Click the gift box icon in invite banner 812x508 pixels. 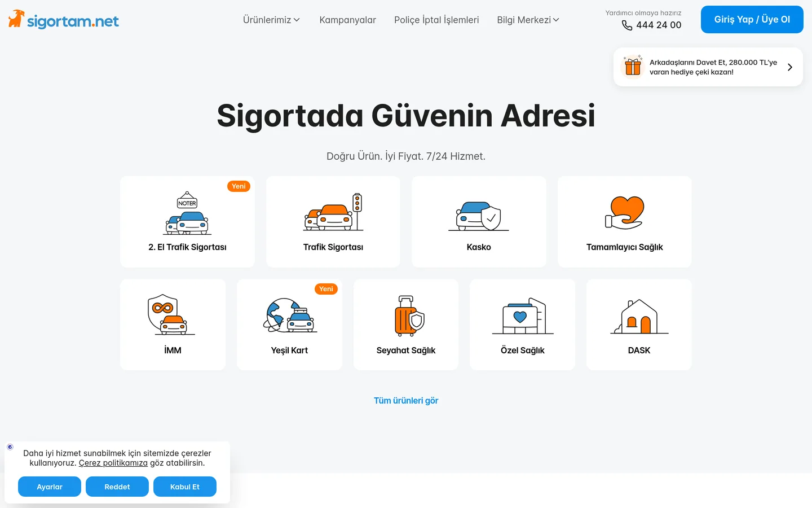633,67
